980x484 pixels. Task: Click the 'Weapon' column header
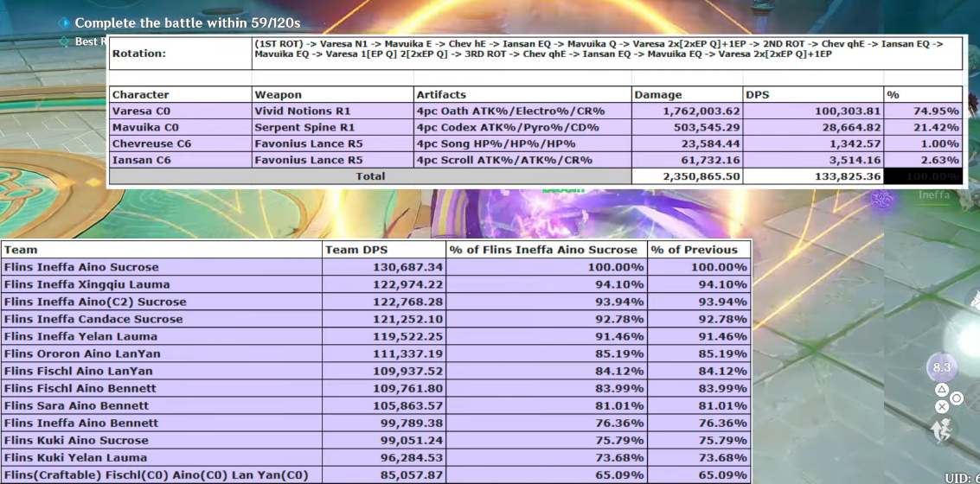coord(333,95)
